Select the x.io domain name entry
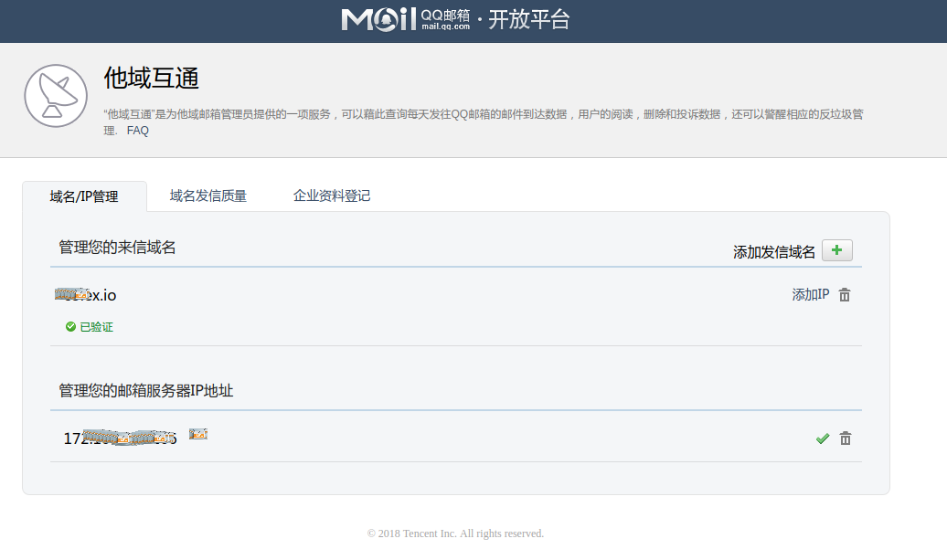 tap(86, 295)
